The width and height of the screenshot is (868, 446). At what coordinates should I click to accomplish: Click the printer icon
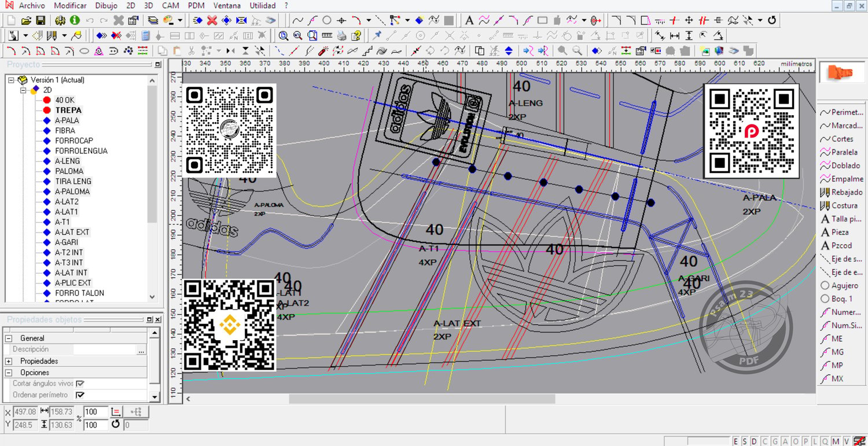click(x=341, y=35)
